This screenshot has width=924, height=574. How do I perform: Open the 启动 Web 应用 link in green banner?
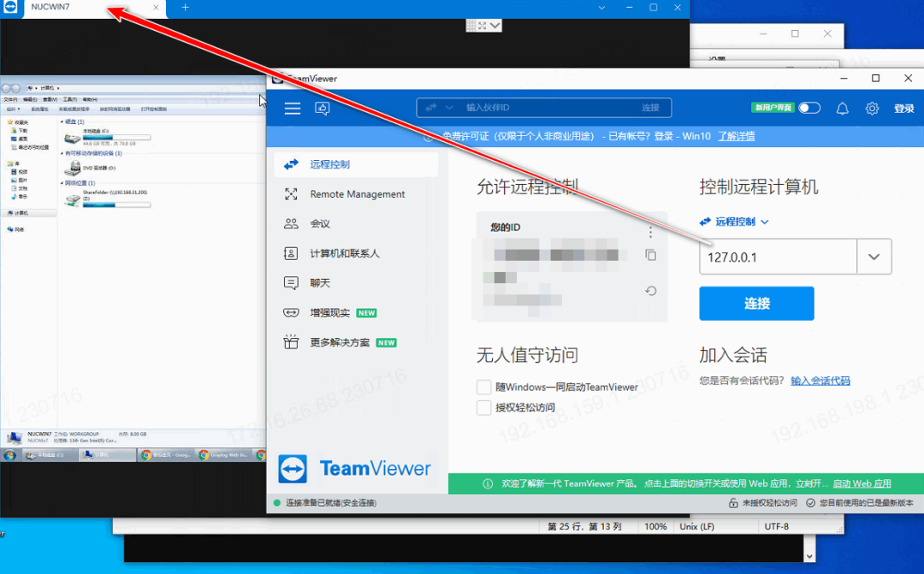coord(862,483)
